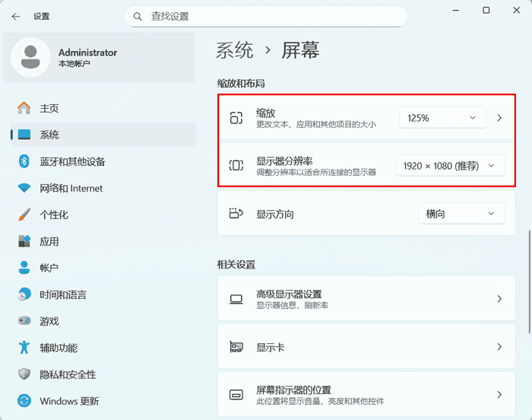Screen dimensions: 532x420
Task: Click the Windows 更新 refresh icon
Action: 24,401
